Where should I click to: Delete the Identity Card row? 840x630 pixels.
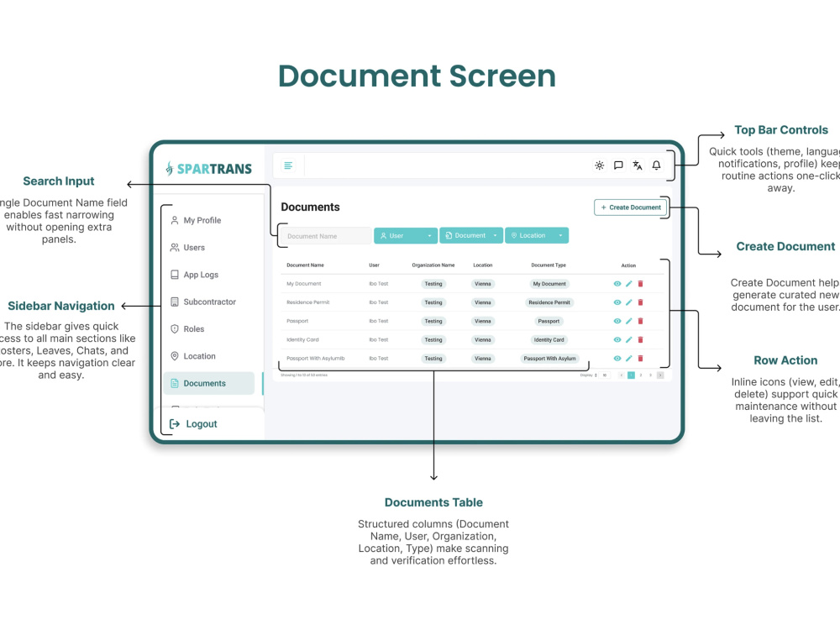coord(640,339)
